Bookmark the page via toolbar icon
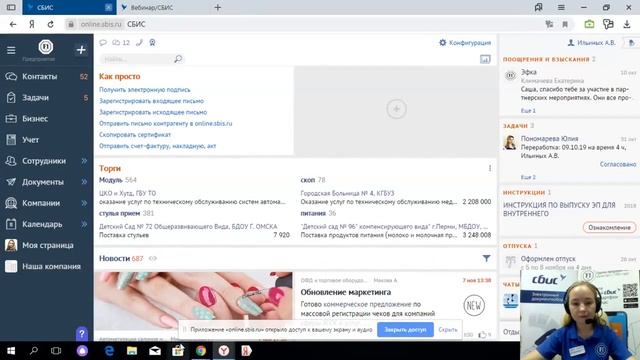Image resolution: width=640 pixels, height=360 pixels. 565,24
